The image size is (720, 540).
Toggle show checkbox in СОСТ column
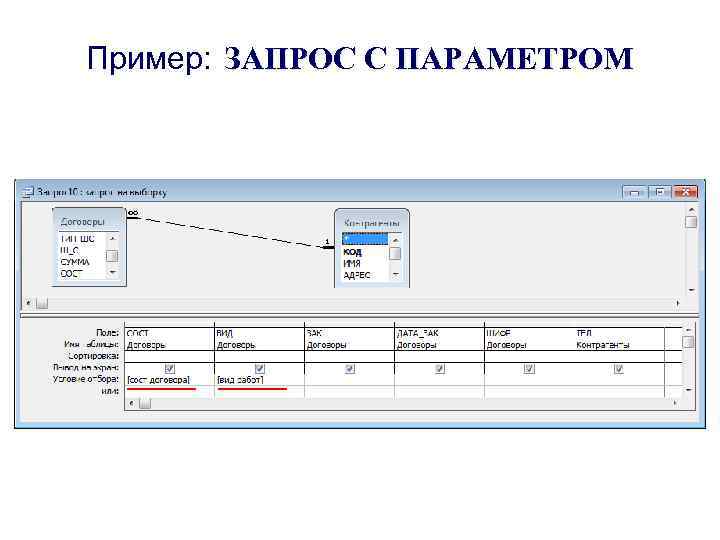pos(169,369)
